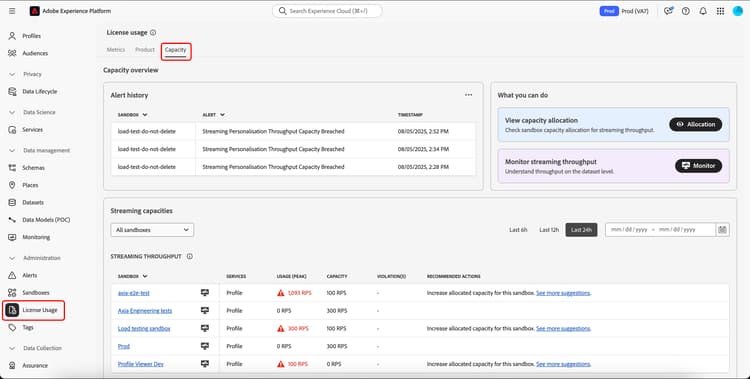Collapse the Privacy sidebar section
This screenshot has height=379, width=750.
point(12,74)
